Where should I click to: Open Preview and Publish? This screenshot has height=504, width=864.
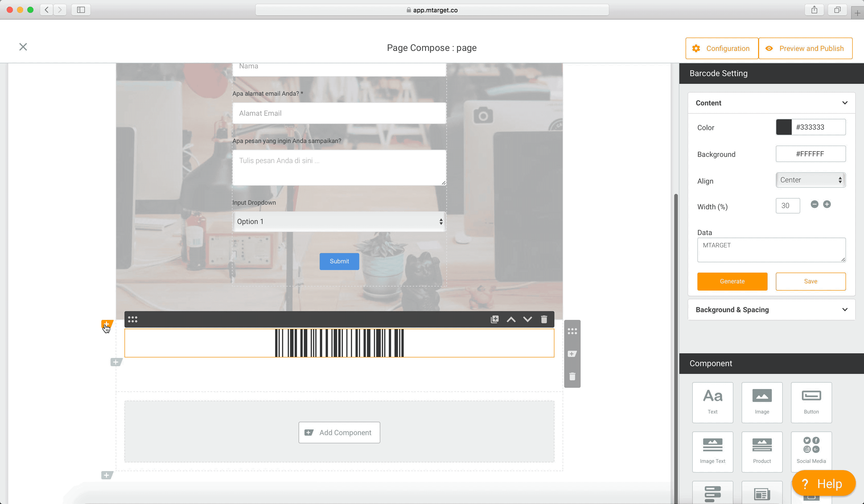pyautogui.click(x=805, y=48)
